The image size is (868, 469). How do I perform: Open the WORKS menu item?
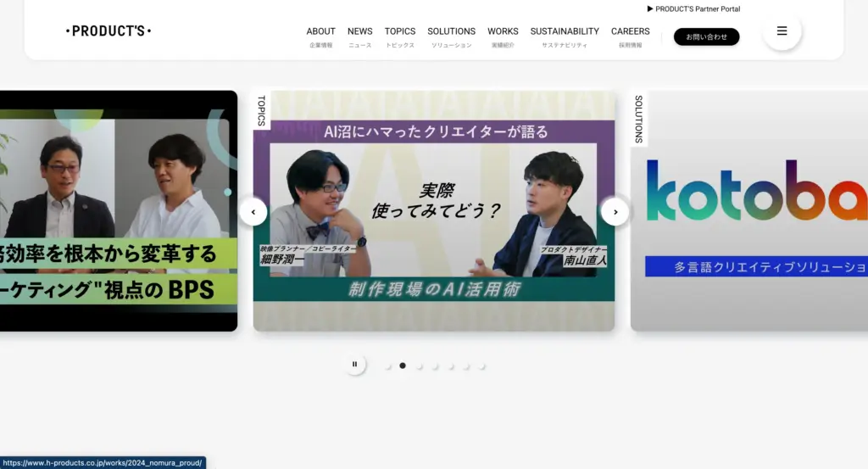click(503, 36)
